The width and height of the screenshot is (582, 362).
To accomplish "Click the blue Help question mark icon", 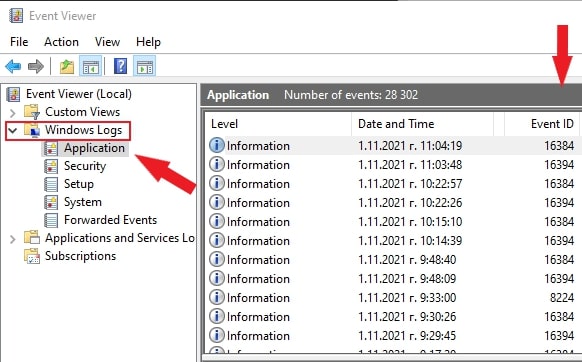I will [120, 66].
